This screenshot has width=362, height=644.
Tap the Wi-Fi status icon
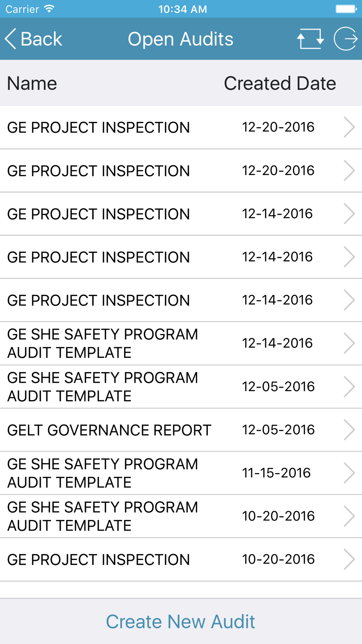click(49, 9)
